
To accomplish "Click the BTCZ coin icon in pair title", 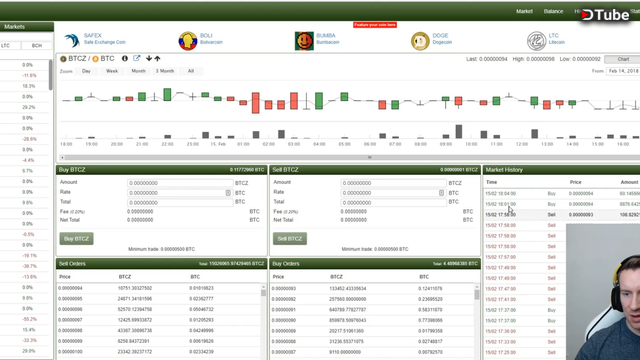I will click(63, 59).
